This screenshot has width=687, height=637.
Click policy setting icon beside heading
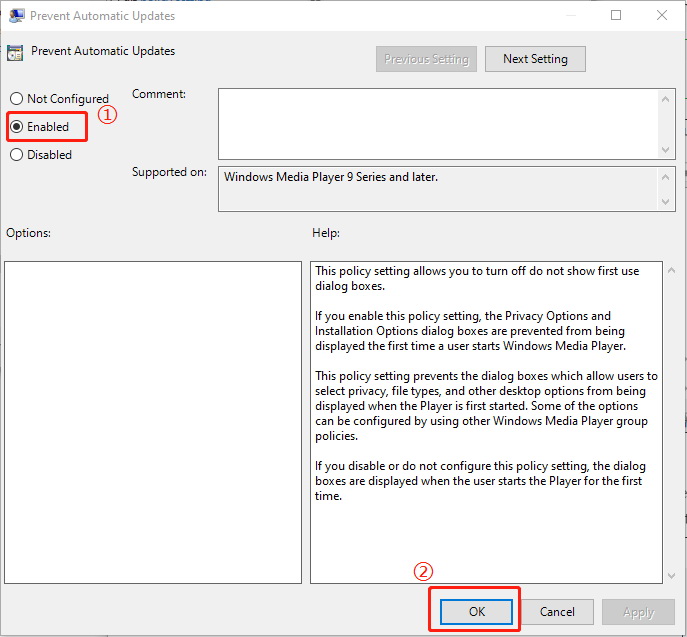15,53
